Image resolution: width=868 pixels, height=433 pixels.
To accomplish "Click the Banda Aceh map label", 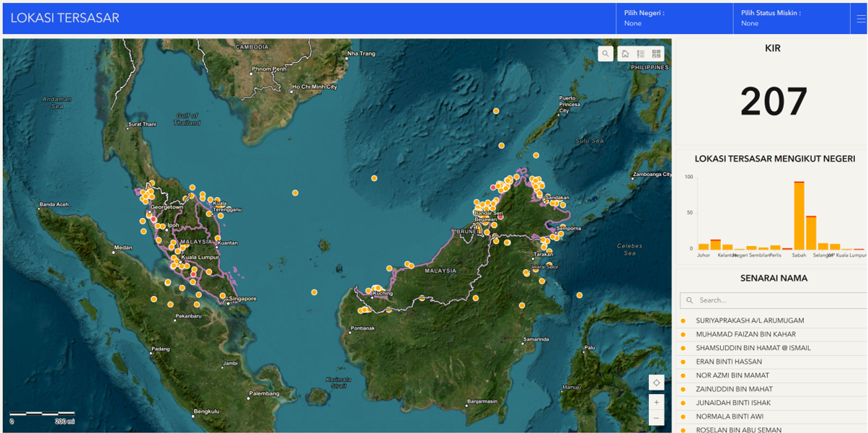I will coord(53,204).
